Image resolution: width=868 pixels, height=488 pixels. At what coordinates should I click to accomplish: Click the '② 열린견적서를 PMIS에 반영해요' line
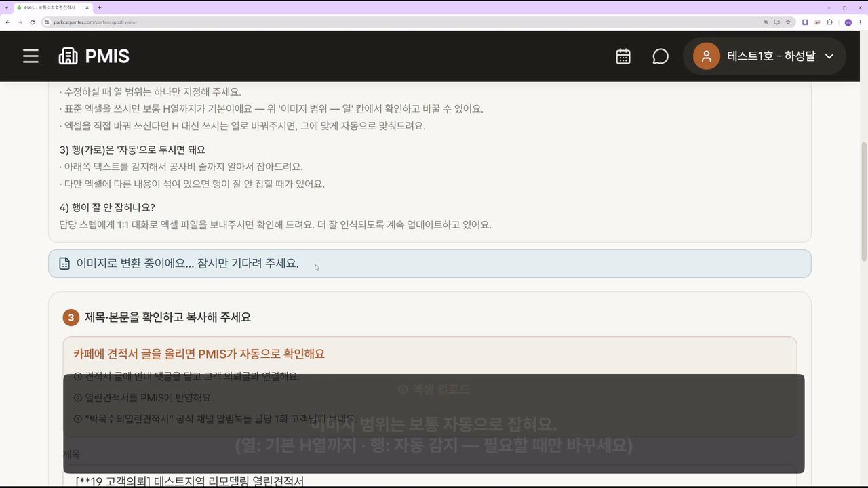click(143, 398)
